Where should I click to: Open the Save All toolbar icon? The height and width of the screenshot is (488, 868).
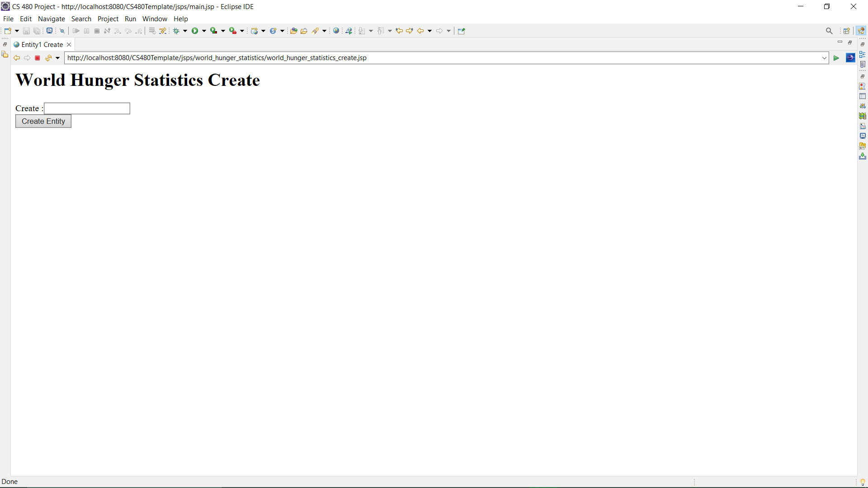pyautogui.click(x=37, y=31)
